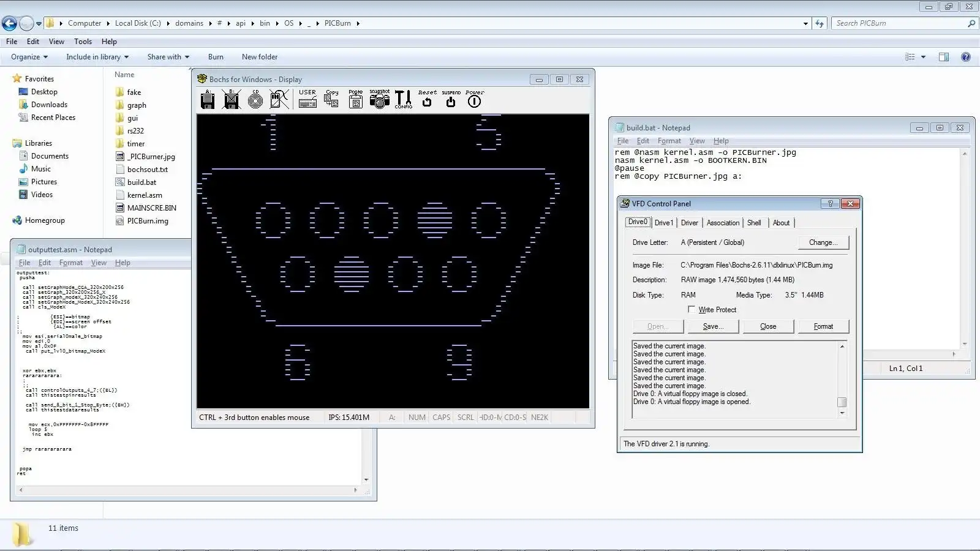Image resolution: width=980 pixels, height=551 pixels.
Task: Open the rs232 folder in the file list
Action: (135, 131)
